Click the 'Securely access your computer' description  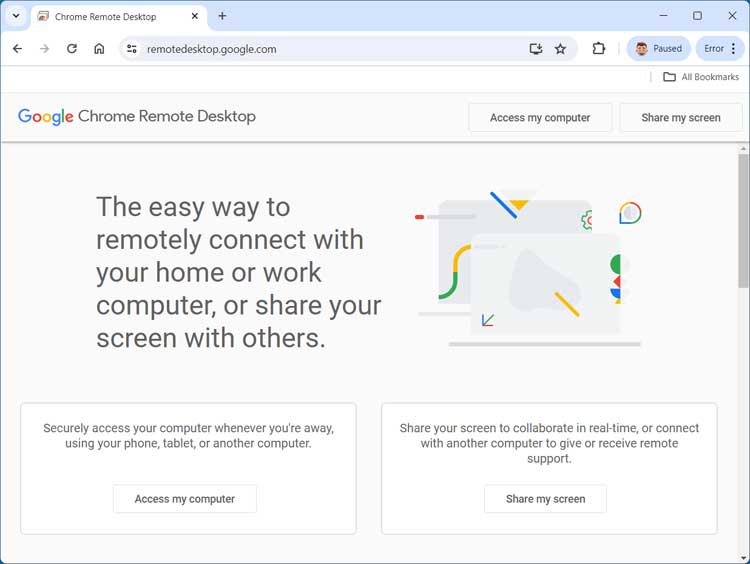tap(188, 436)
